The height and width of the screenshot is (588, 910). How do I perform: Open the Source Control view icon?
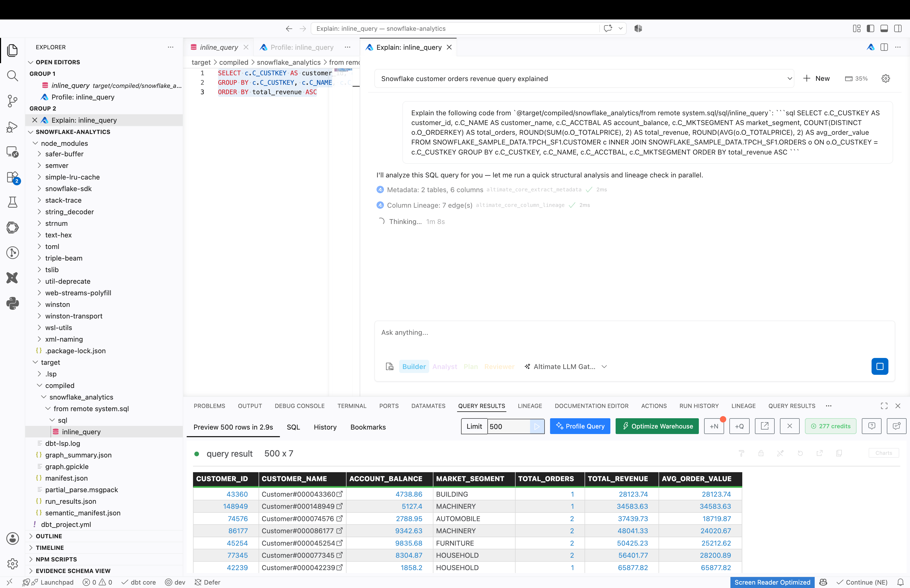pyautogui.click(x=12, y=101)
